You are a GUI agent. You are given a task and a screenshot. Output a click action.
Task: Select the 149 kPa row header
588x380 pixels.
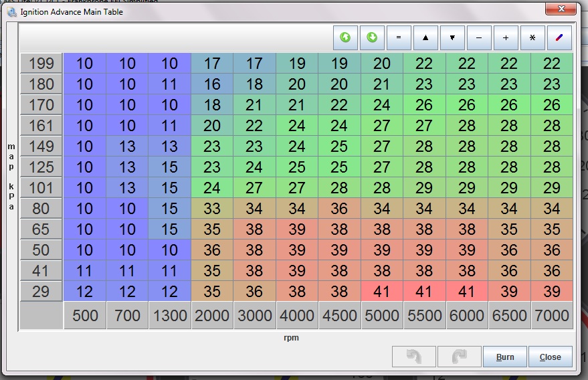coord(41,147)
